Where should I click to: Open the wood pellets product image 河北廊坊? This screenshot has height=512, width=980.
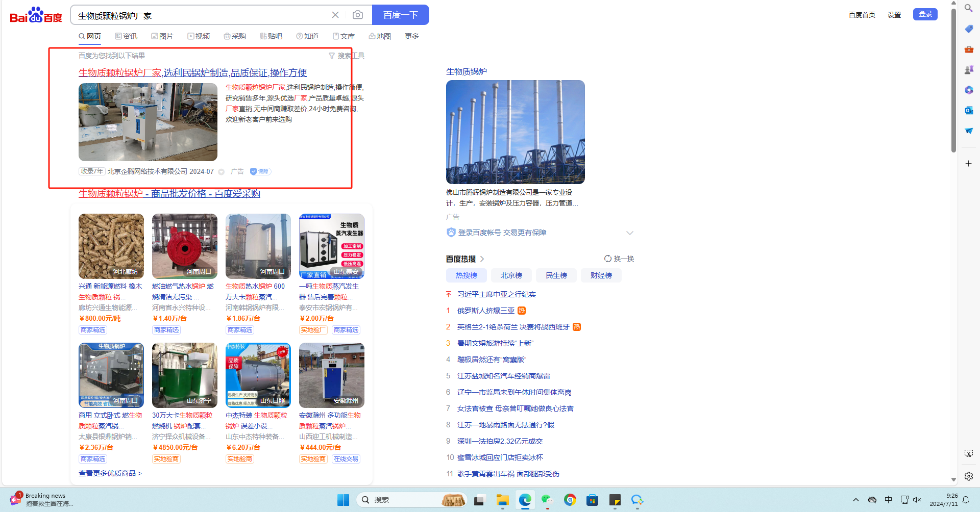point(111,246)
